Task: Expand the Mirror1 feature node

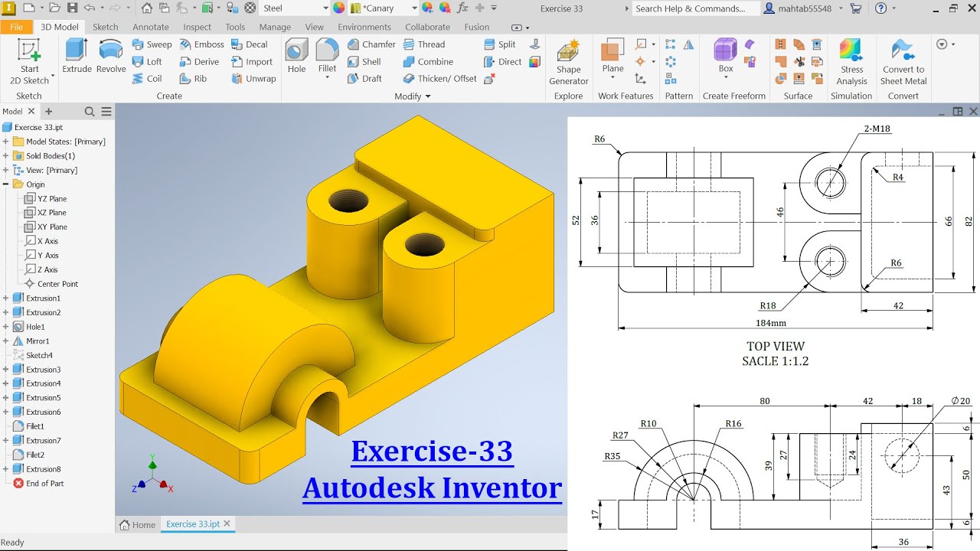Action: tap(6, 341)
